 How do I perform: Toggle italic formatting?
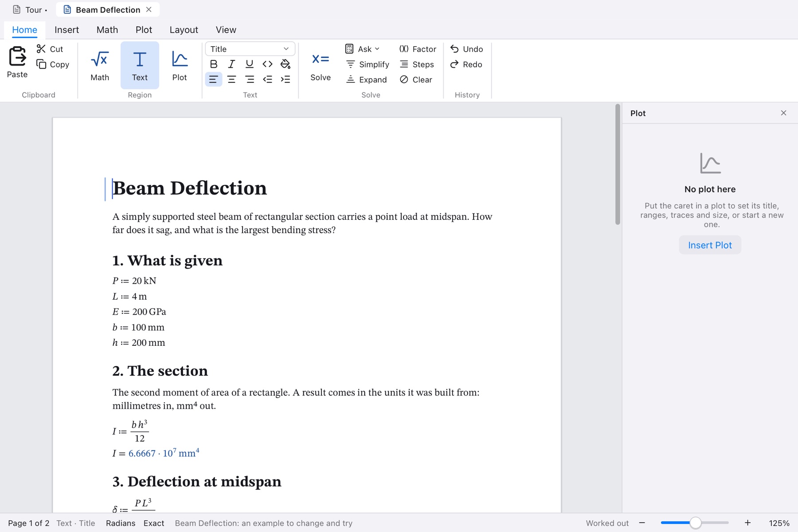click(x=231, y=64)
